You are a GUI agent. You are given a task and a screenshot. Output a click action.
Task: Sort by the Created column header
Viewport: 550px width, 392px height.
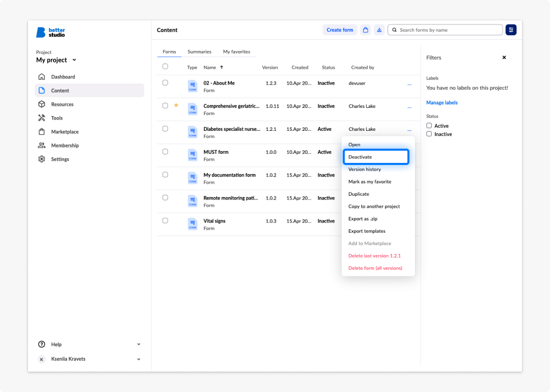point(300,67)
